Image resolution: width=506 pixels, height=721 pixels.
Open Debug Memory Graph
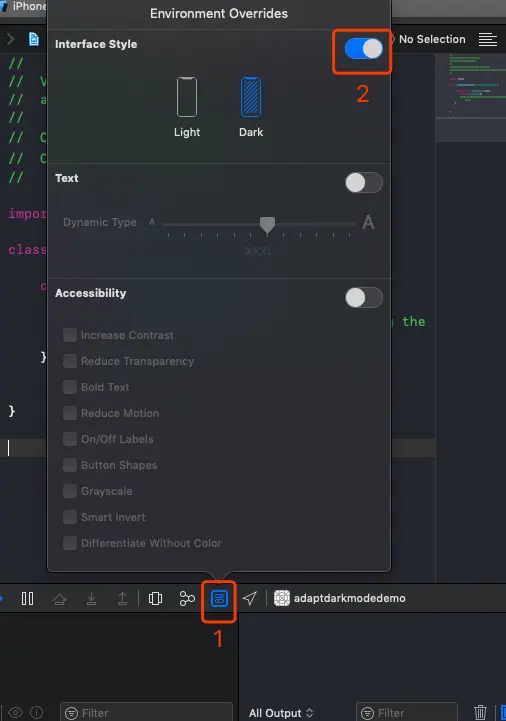point(187,598)
